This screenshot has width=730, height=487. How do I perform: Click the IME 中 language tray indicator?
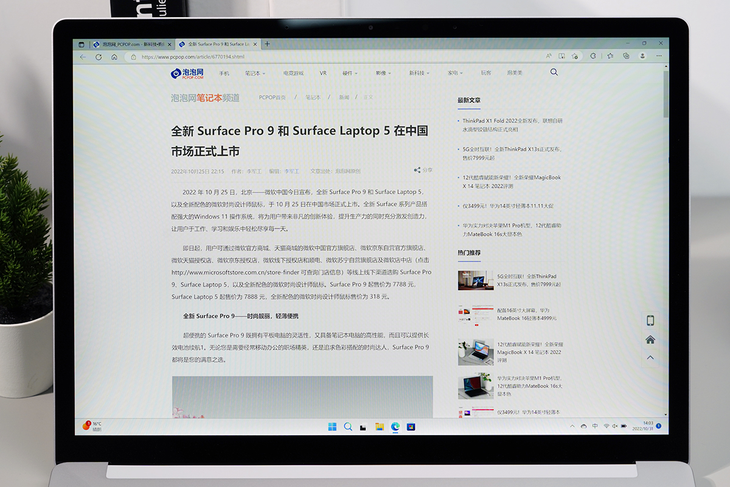pyautogui.click(x=595, y=426)
